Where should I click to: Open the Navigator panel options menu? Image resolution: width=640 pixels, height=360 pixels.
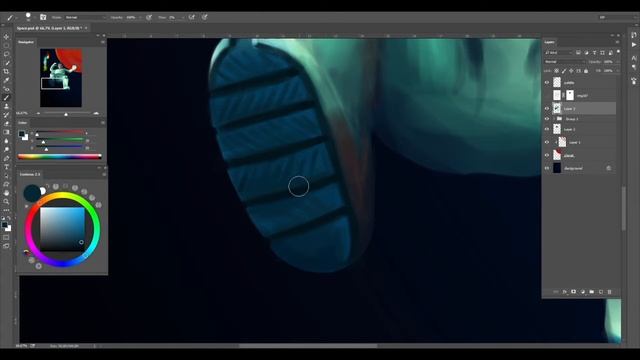click(103, 42)
